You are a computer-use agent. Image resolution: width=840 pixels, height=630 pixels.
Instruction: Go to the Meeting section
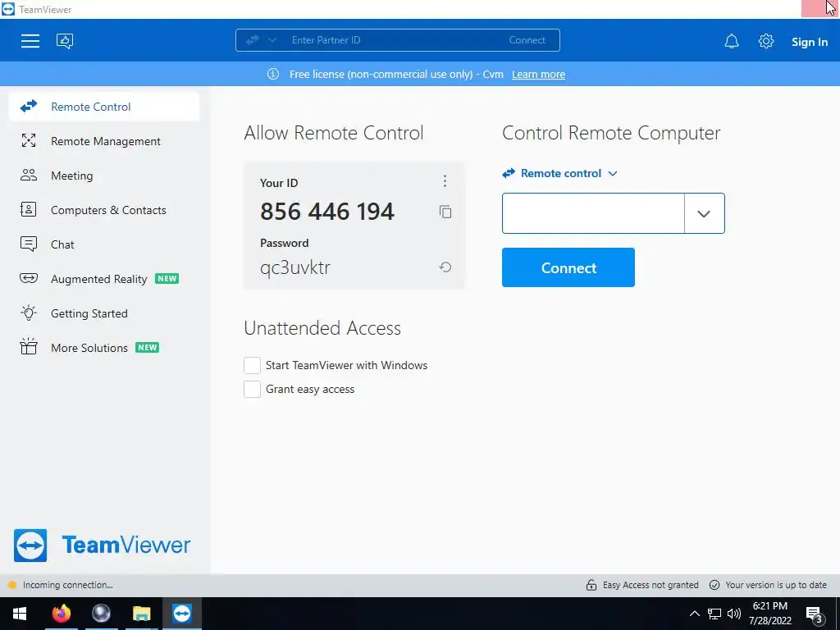[104, 176]
